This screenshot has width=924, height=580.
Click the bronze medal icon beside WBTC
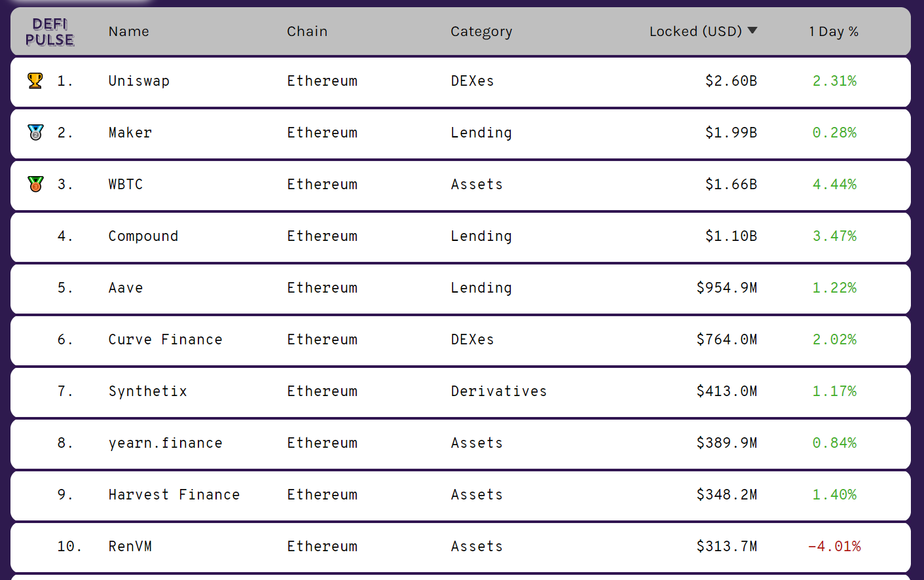[35, 184]
